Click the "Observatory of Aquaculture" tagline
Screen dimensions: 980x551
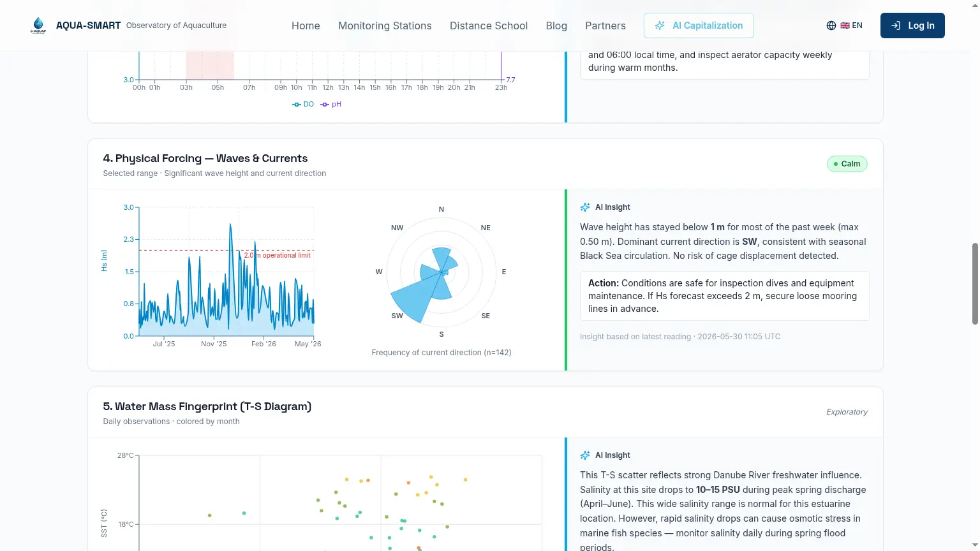point(176,26)
